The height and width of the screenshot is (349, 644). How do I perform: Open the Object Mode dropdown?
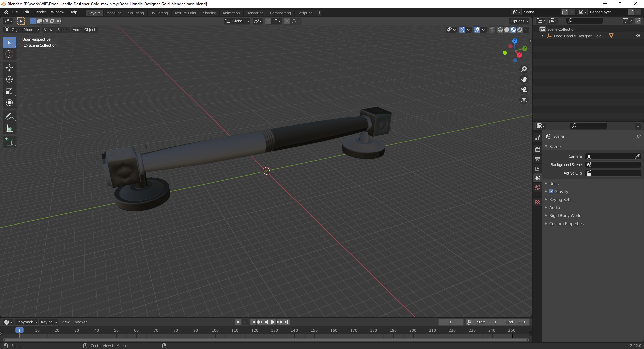click(x=22, y=30)
